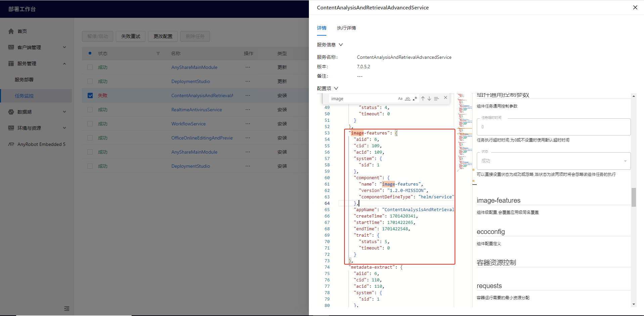The height and width of the screenshot is (316, 644).
Task: Click the config panel vertical scrollbar thumb
Action: pyautogui.click(x=634, y=197)
